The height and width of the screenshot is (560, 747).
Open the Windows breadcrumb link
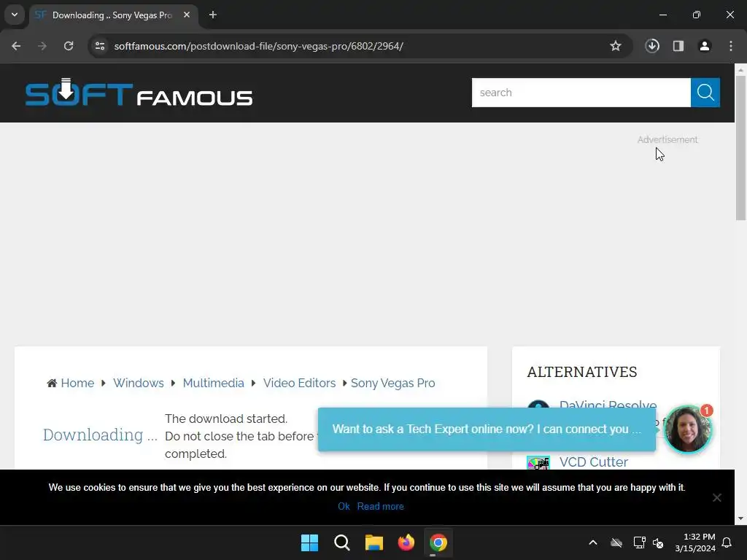(138, 383)
